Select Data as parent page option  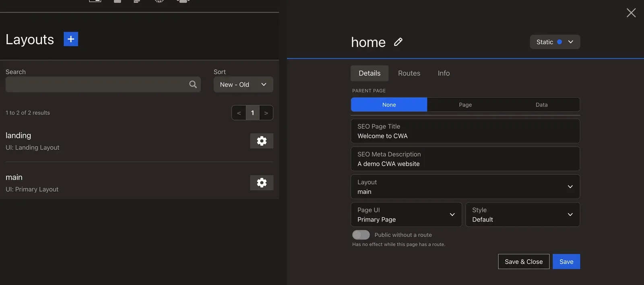(541, 105)
